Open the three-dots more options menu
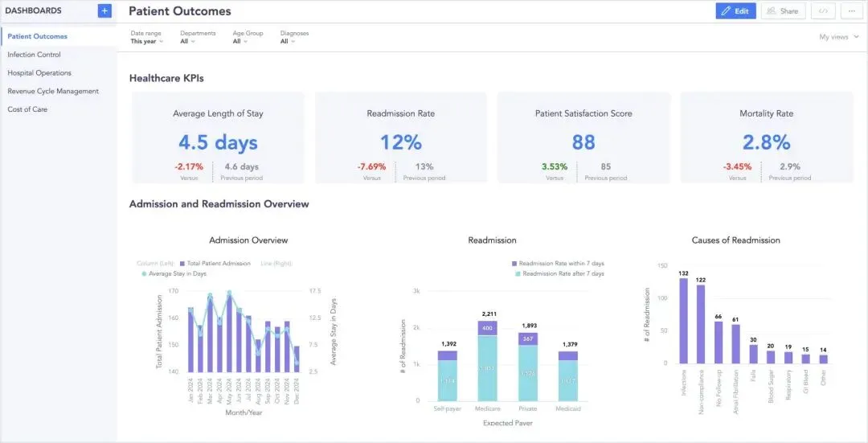 tap(852, 11)
